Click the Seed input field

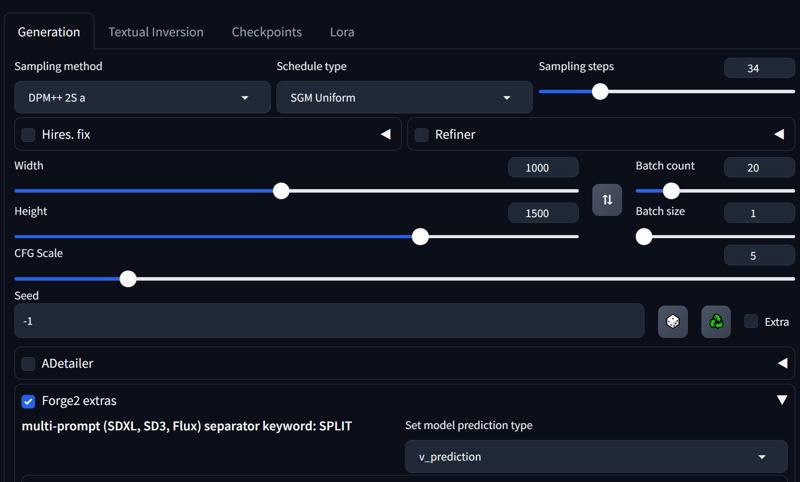point(329,321)
